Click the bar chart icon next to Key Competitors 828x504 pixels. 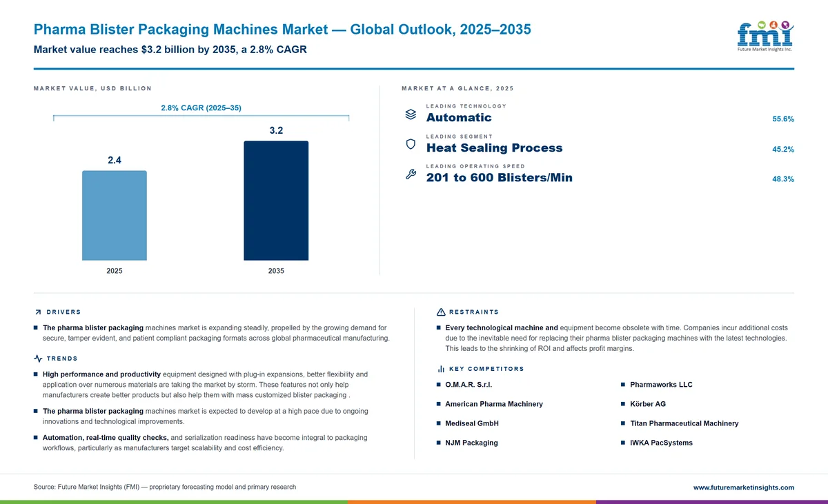(x=441, y=369)
